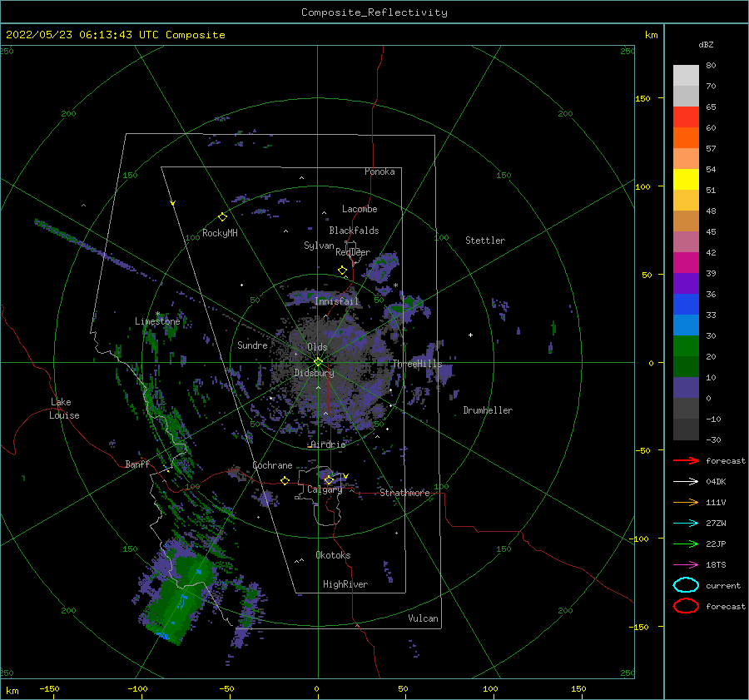Viewport: 749px width, 700px height.
Task: Select the 20 dBZ green color swatch
Action: (686, 346)
